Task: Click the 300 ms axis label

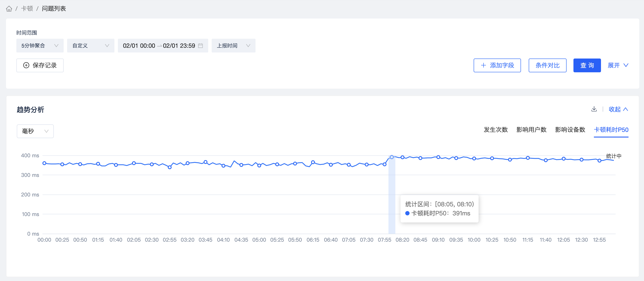Action: pyautogui.click(x=30, y=175)
